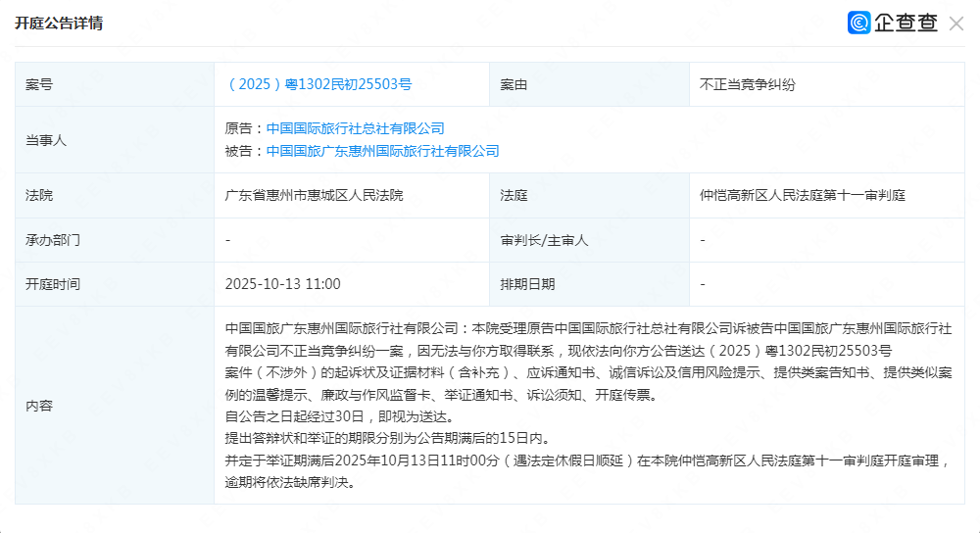Click the 法庭 label cell
The image size is (980, 533).
click(x=514, y=195)
